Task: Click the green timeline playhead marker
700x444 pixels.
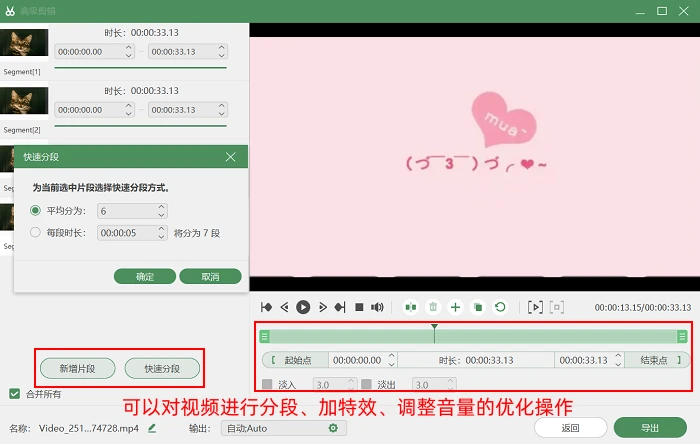Action: (434, 327)
